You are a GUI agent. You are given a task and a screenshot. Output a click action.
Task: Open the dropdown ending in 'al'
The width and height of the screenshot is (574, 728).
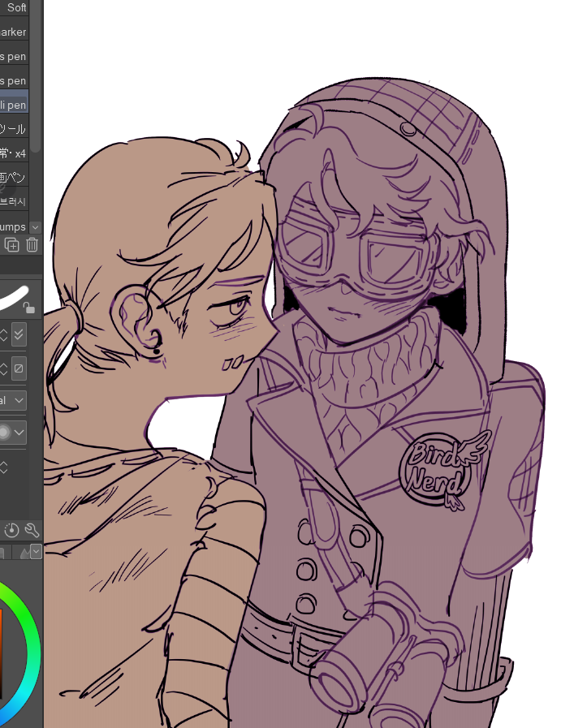point(13,401)
